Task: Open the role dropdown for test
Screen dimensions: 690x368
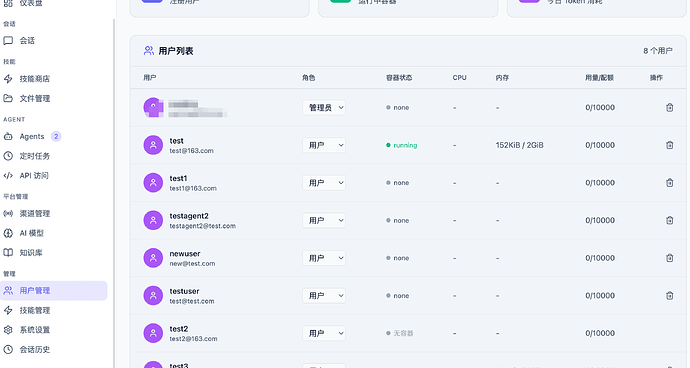Action: pyautogui.click(x=324, y=145)
